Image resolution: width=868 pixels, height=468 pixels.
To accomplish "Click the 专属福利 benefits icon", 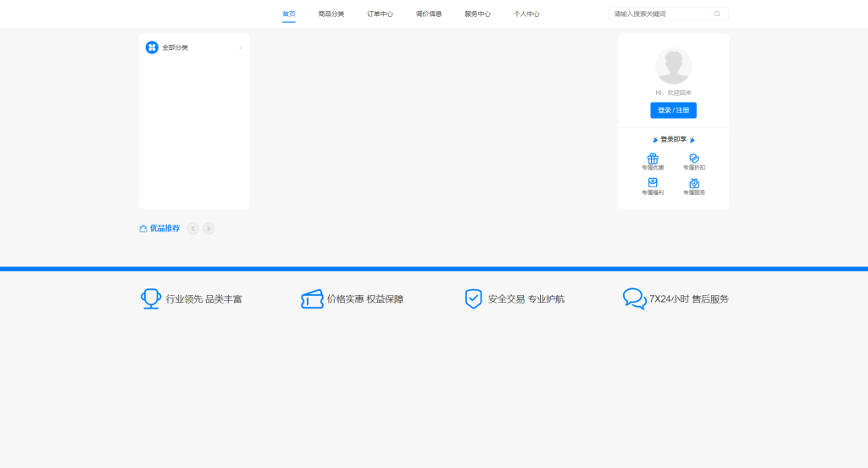I will [653, 183].
